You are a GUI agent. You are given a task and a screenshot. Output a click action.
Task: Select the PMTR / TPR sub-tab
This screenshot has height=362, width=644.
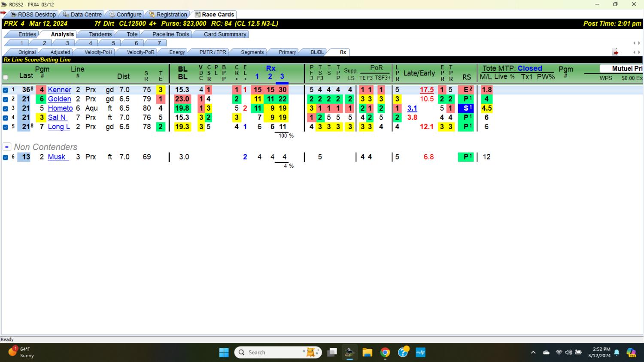(x=213, y=52)
